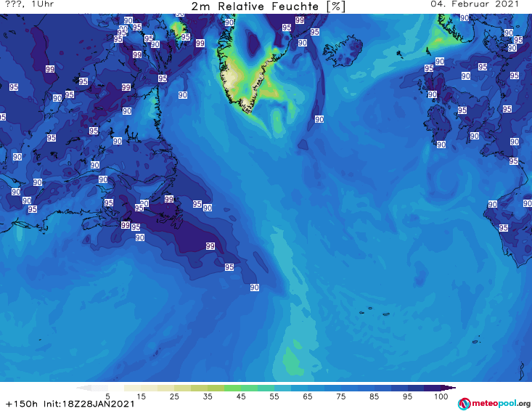Click the meteopool.org logo
532x411 pixels.
pos(494,404)
